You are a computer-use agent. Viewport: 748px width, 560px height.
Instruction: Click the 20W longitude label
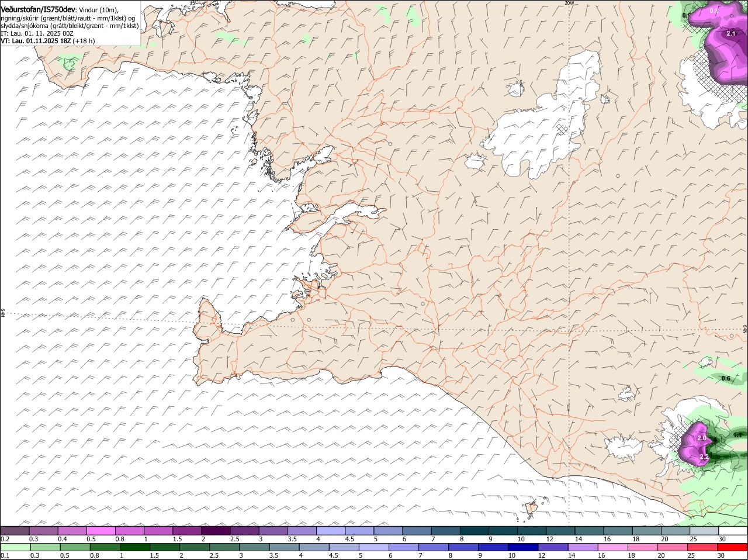(569, 3)
